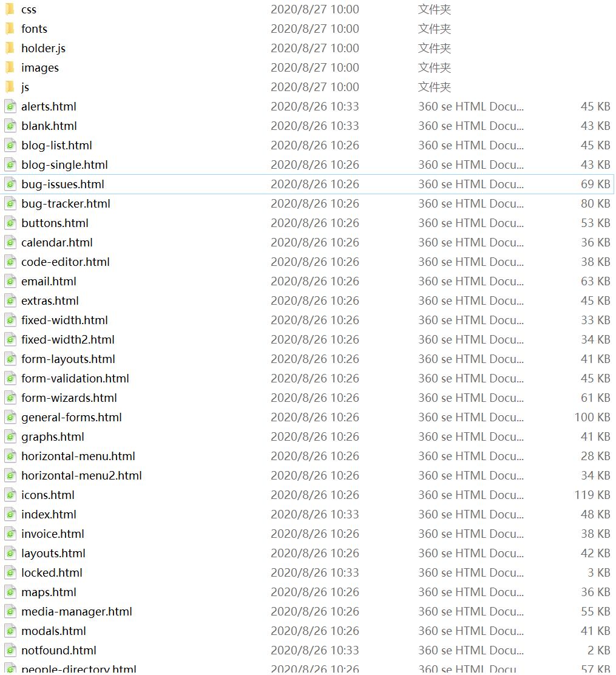
Task: Select the locked.html file icon
Action: [x=10, y=573]
